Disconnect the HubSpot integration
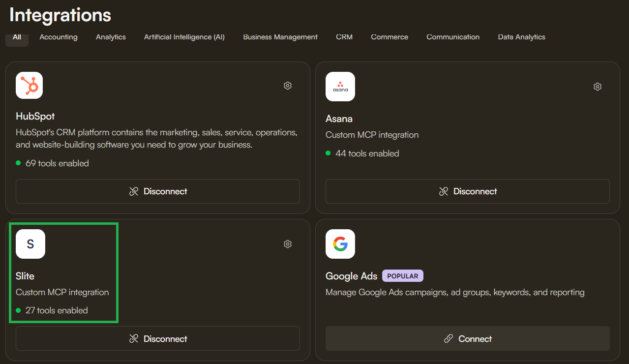This screenshot has height=364, width=629. pyautogui.click(x=158, y=191)
